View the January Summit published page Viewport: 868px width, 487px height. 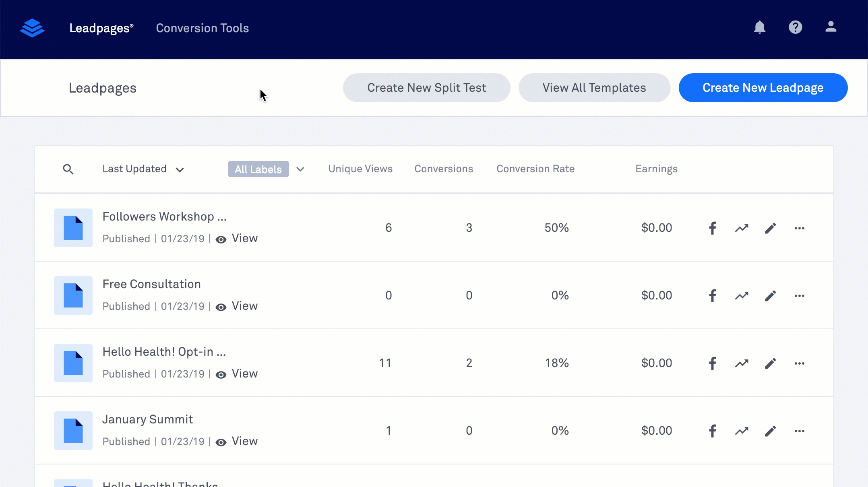point(237,442)
